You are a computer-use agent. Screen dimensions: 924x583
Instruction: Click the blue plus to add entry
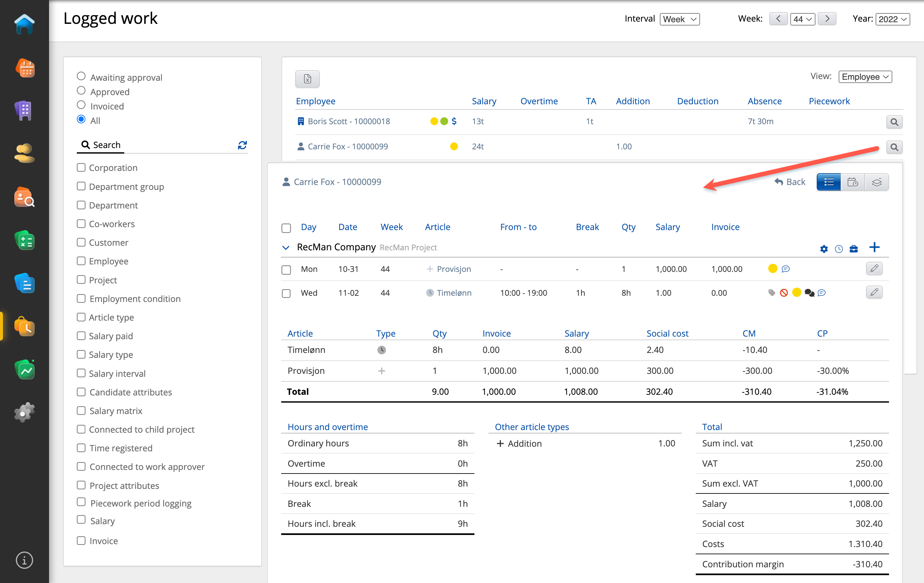[874, 247]
